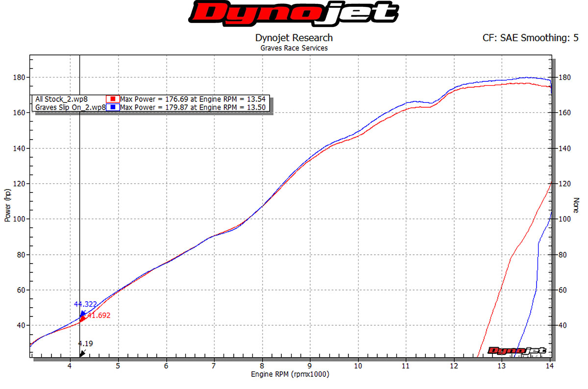Click the Dynojet watermark inside the graph

tap(517, 351)
